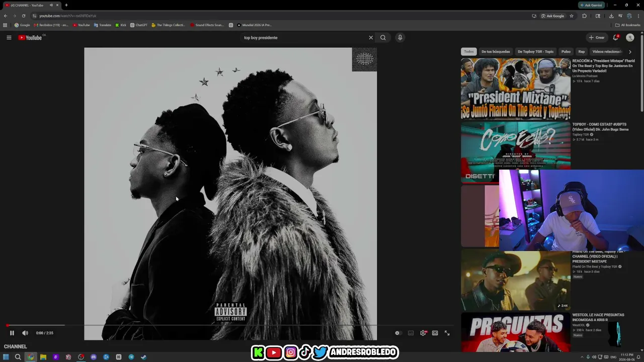Select De Topboy TGR - Topic chip
The width and height of the screenshot is (644, 362).
[x=535, y=51]
